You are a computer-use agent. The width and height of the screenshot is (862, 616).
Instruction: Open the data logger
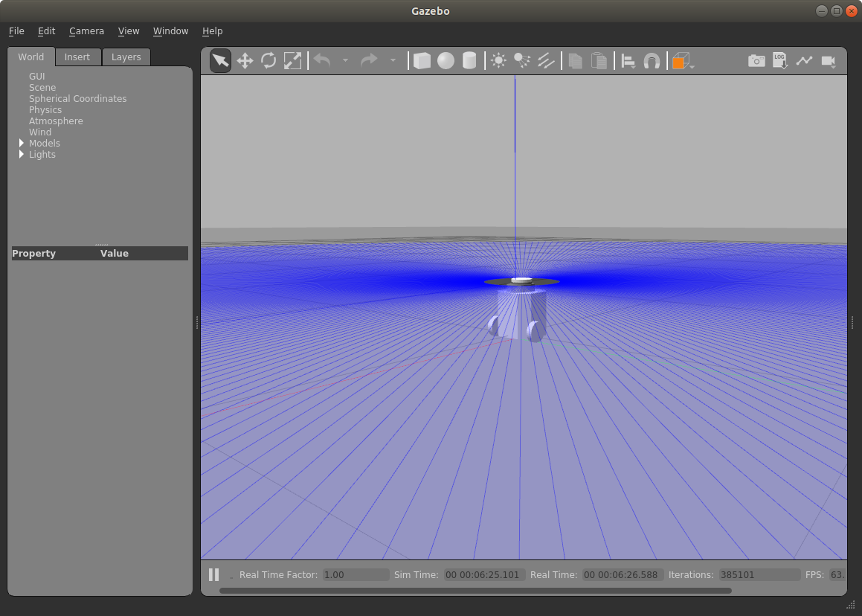780,60
